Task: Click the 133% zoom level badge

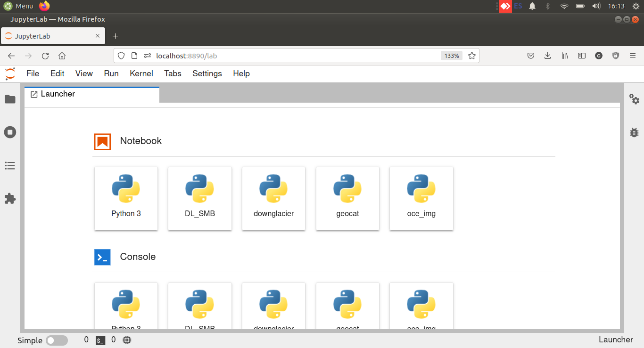Action: point(452,56)
